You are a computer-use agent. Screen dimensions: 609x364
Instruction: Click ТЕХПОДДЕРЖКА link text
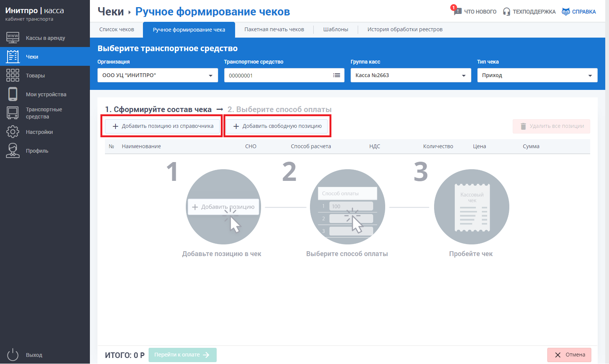tap(534, 12)
